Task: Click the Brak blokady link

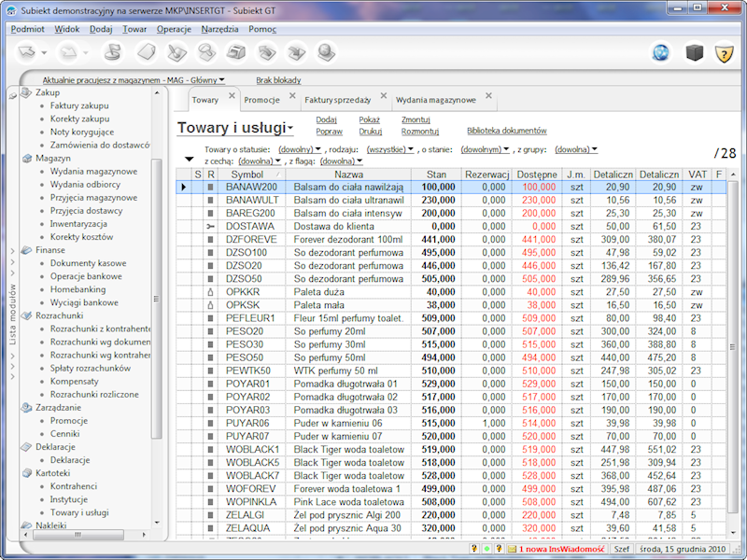Action: 278,80
